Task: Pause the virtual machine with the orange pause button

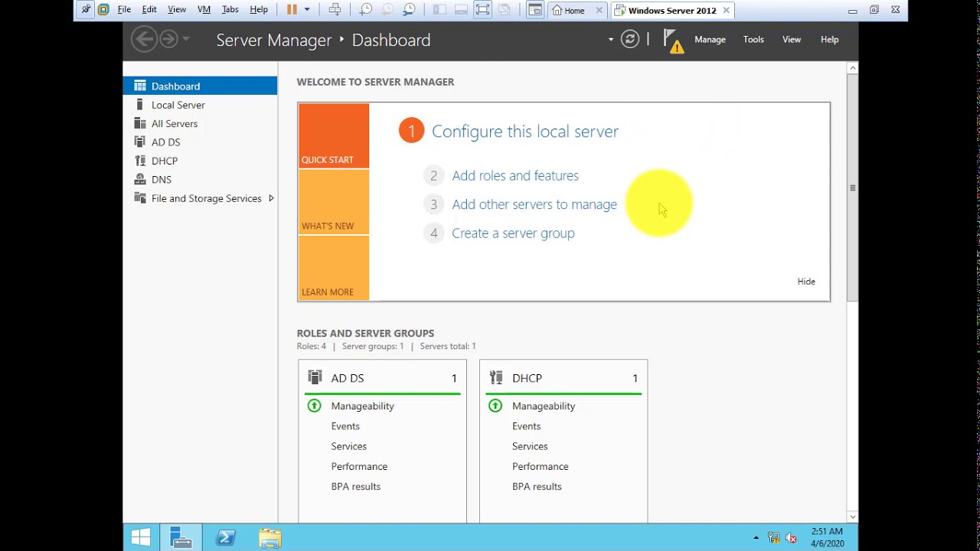Action: (292, 10)
